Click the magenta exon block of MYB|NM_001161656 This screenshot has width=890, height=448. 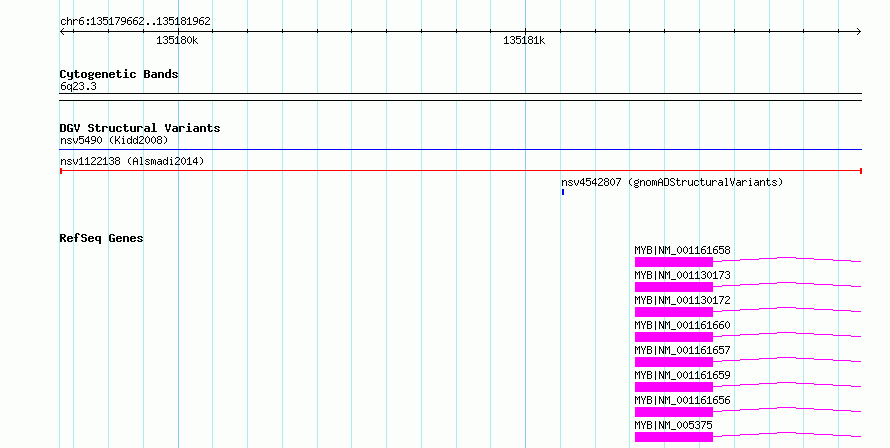[x=674, y=412]
